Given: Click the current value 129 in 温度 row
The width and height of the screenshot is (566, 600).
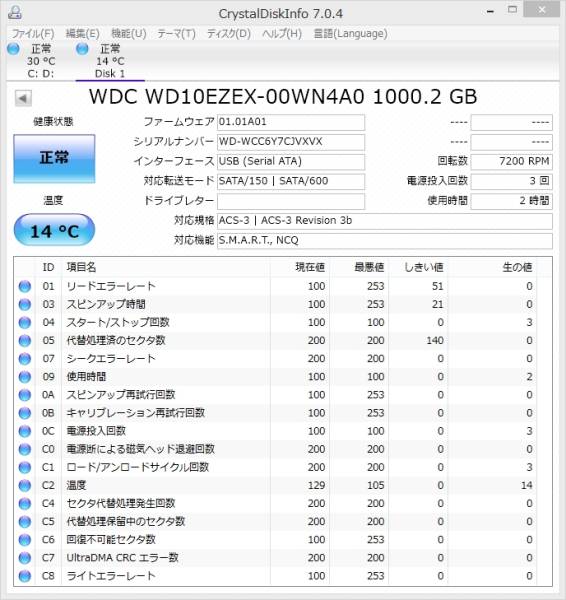Looking at the screenshot, I should tap(316, 486).
